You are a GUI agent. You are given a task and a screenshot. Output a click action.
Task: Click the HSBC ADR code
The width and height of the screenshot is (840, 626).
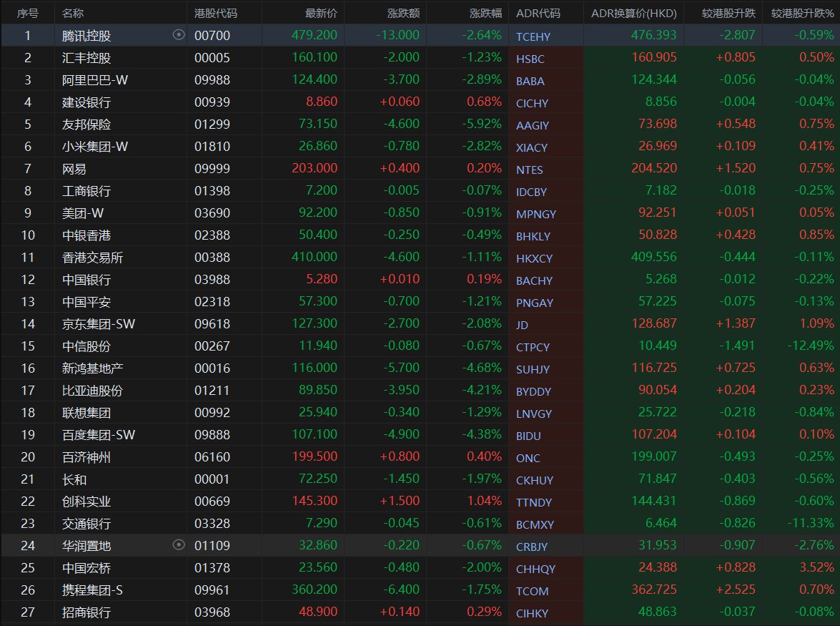pyautogui.click(x=530, y=59)
